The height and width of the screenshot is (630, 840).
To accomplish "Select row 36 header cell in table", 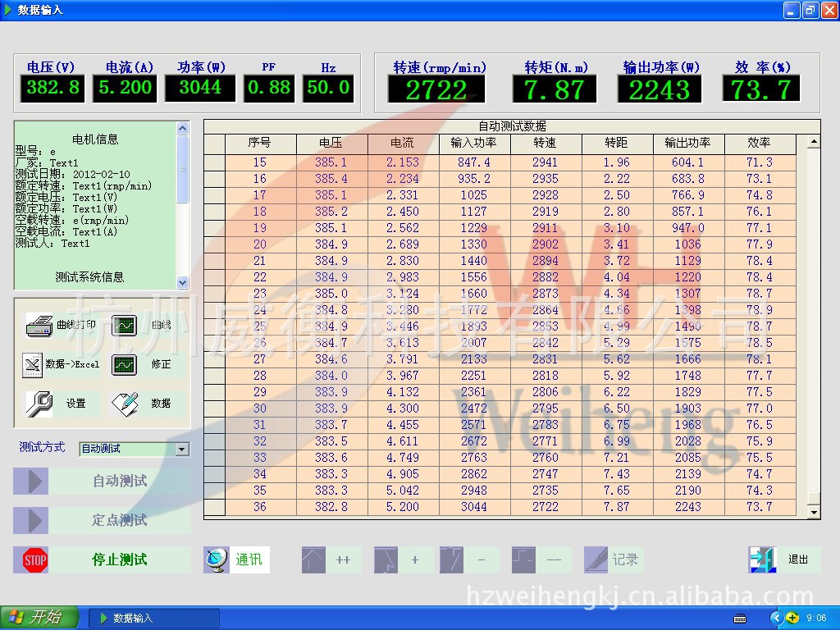I will click(x=214, y=507).
